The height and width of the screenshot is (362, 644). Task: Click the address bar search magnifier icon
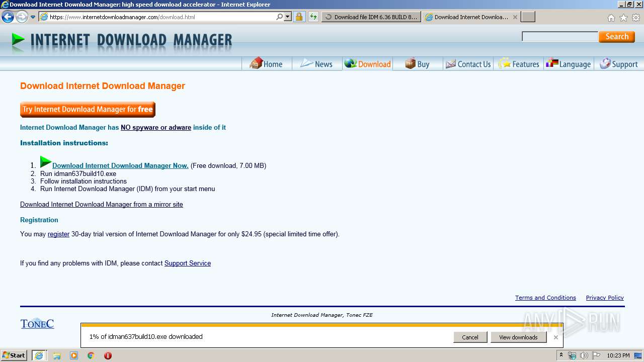point(280,17)
